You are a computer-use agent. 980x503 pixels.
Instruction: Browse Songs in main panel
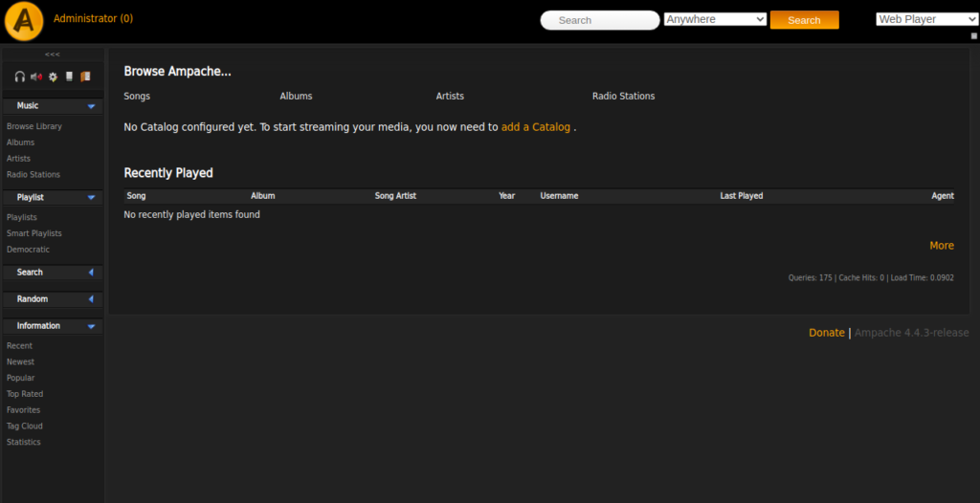[x=137, y=97]
